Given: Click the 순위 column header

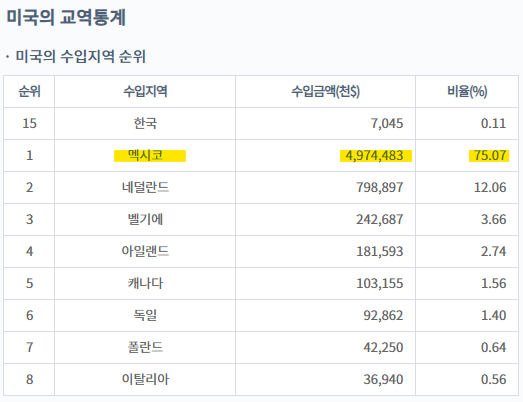Looking at the screenshot, I should pyautogui.click(x=29, y=91).
